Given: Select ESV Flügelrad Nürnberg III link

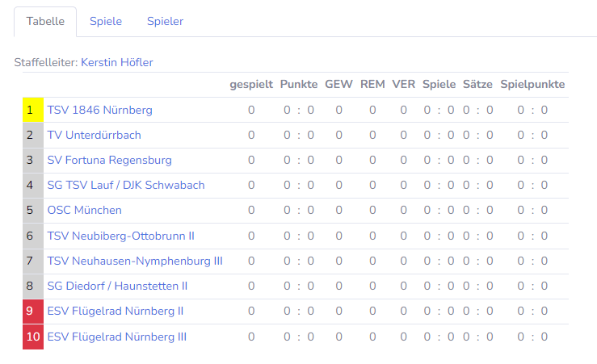Looking at the screenshot, I should pos(117,336).
